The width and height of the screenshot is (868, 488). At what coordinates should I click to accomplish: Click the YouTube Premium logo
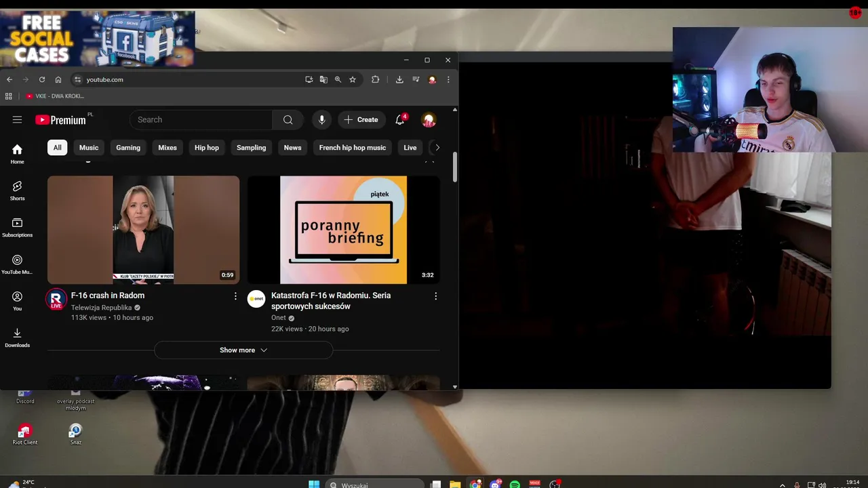61,120
